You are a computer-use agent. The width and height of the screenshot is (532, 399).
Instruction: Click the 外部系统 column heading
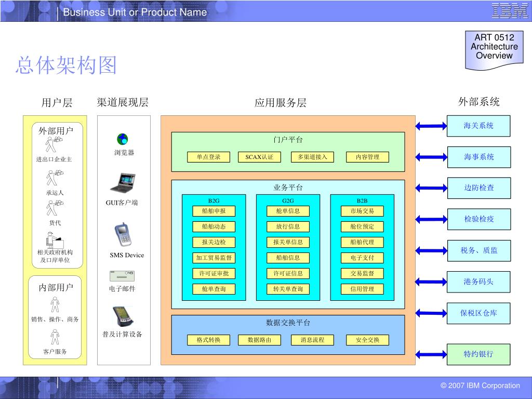click(478, 101)
